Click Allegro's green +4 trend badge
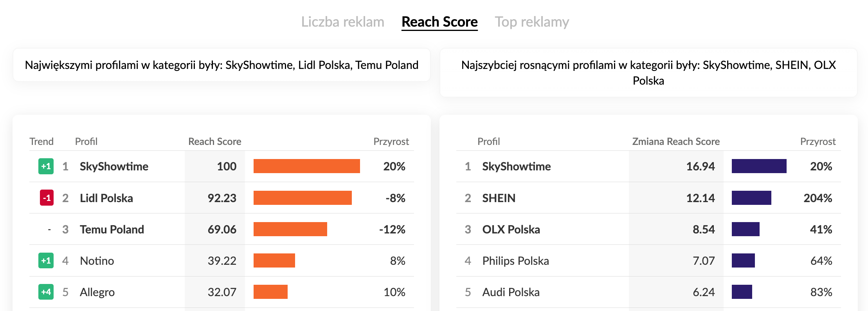The height and width of the screenshot is (311, 868). point(46,292)
